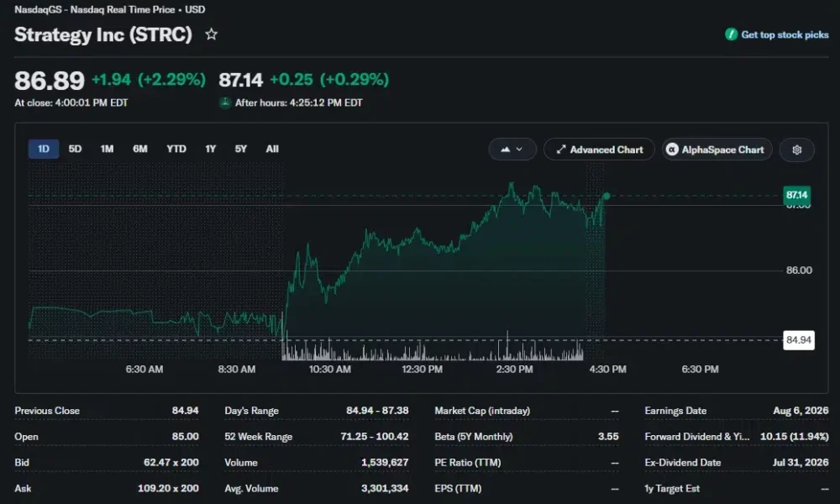Image resolution: width=840 pixels, height=504 pixels.
Task: Click the PE Ratio (TTM) label
Action: point(468,462)
